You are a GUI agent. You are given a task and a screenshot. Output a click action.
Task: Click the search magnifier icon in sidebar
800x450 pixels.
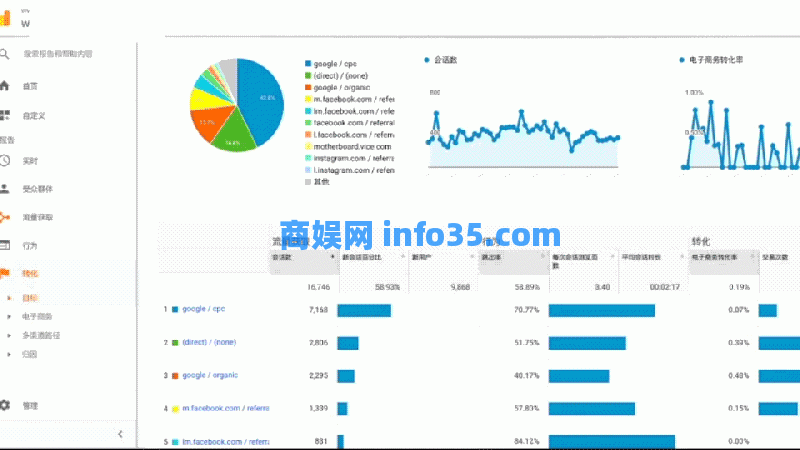pyautogui.click(x=5, y=54)
